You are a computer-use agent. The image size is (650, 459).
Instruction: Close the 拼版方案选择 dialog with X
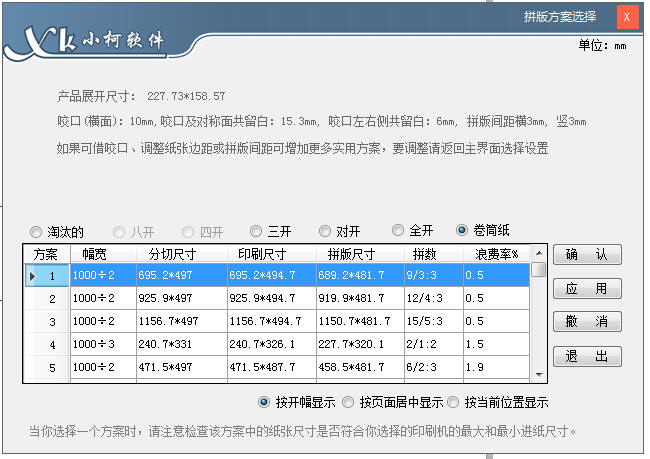coord(626,17)
